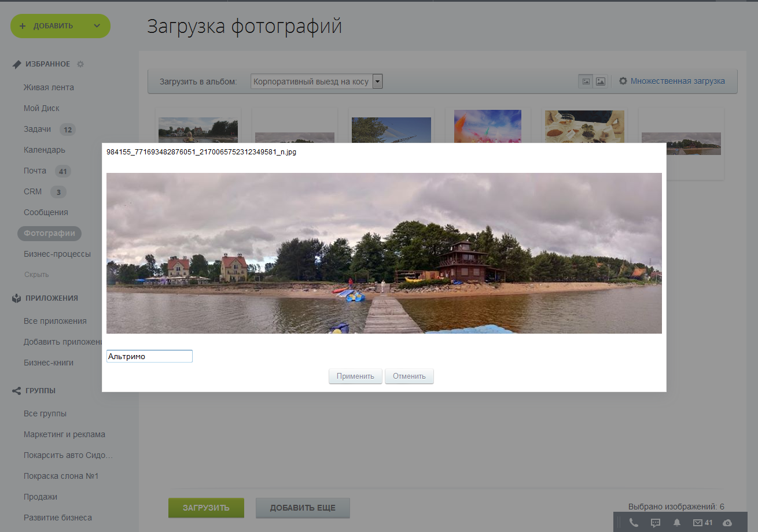758x532 pixels.
Task: Open Продажи group in sidebar
Action: pos(41,497)
